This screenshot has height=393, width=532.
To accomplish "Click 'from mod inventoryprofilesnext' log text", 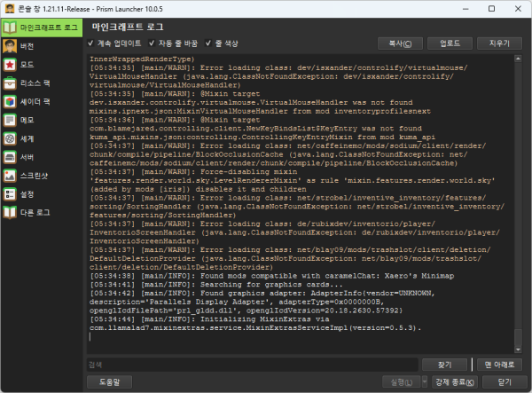I will 362,111.
